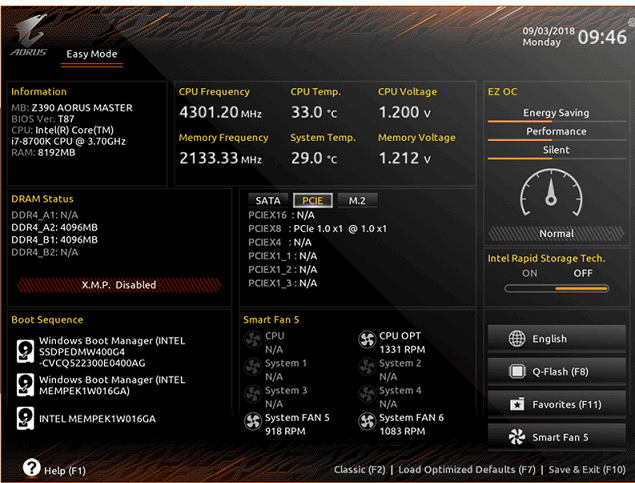Click the System 2 fan icon
635x483 pixels.
367,367
